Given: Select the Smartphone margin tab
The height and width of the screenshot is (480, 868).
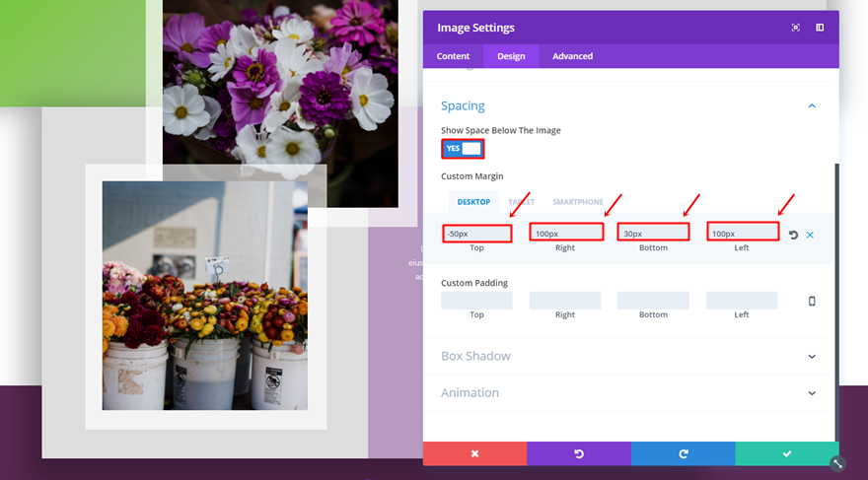Looking at the screenshot, I should [x=578, y=202].
